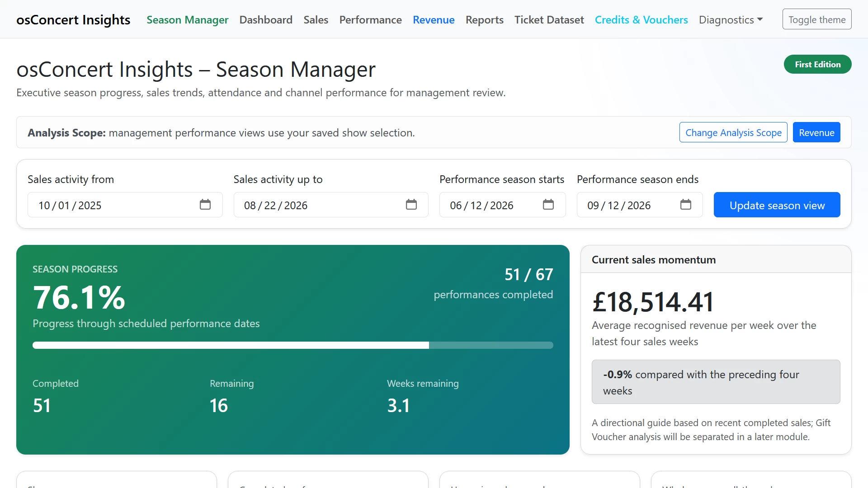The width and height of the screenshot is (868, 488).
Task: Open calendar icon for Performance season ends
Action: (686, 205)
